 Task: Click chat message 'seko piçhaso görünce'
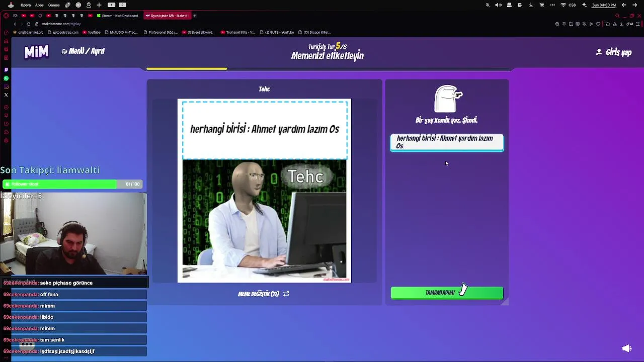pos(66,283)
